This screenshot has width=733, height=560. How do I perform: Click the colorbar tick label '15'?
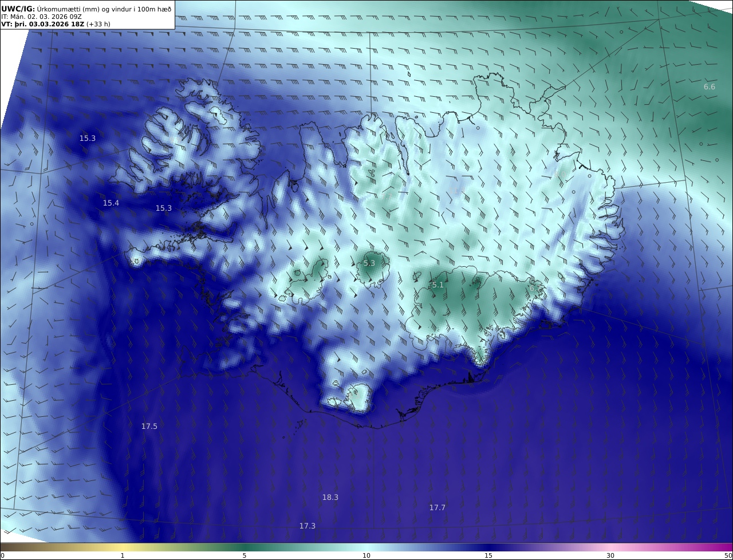click(x=488, y=555)
